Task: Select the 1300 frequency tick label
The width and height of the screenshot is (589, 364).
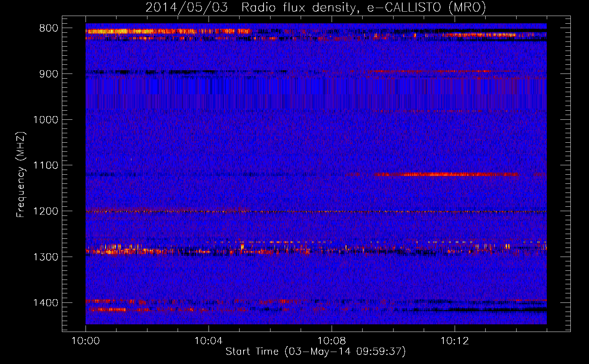Action: [x=46, y=257]
